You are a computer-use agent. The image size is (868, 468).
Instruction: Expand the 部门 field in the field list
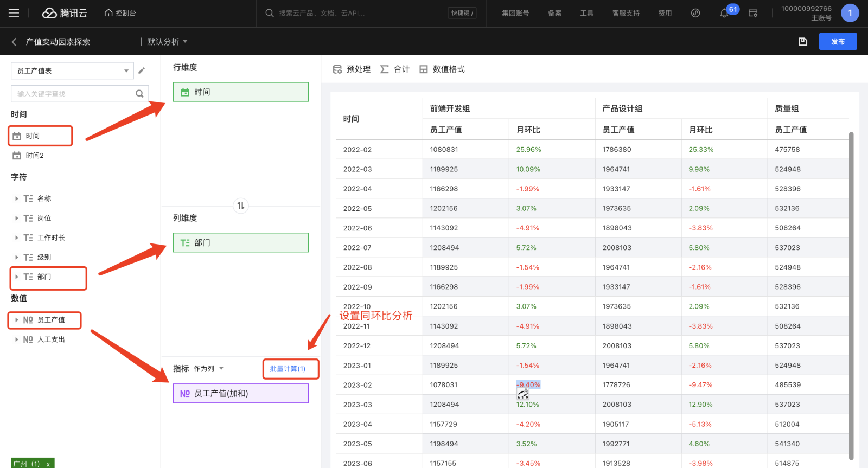(x=16, y=277)
